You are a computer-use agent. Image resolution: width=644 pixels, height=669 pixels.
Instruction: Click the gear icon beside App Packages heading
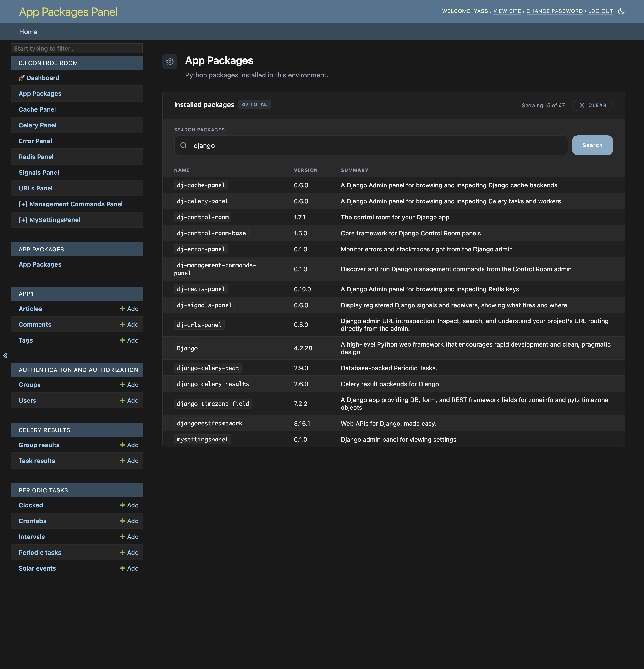[x=170, y=61]
